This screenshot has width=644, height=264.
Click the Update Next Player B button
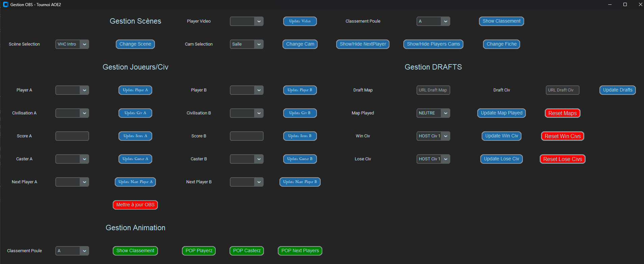click(x=300, y=182)
